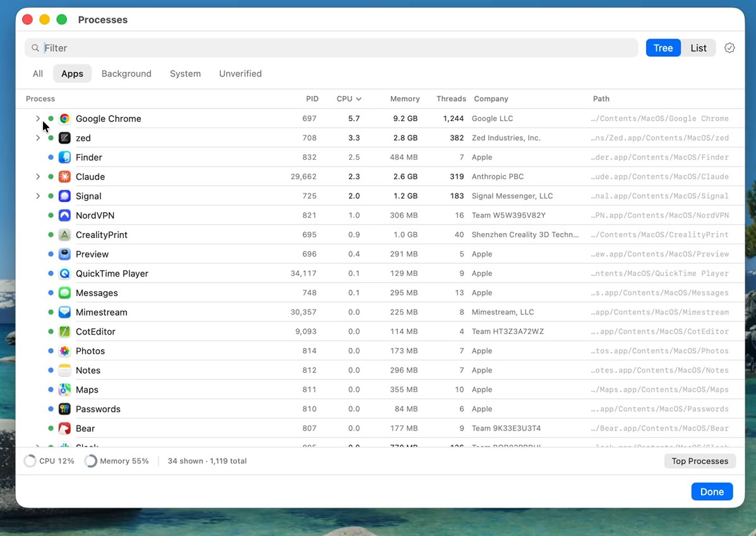This screenshot has width=756, height=536.
Task: Click the Preview app icon
Action: coord(64,254)
